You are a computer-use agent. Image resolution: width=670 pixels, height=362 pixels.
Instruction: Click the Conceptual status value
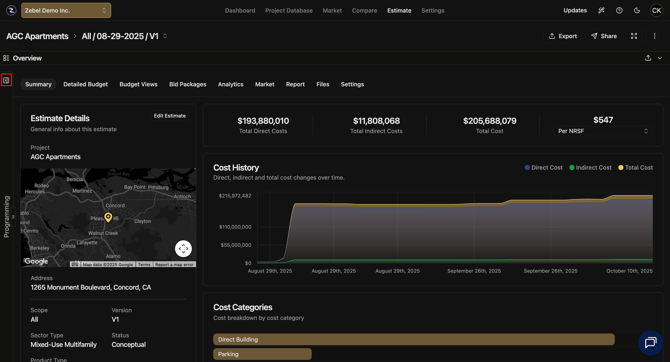coord(129,344)
